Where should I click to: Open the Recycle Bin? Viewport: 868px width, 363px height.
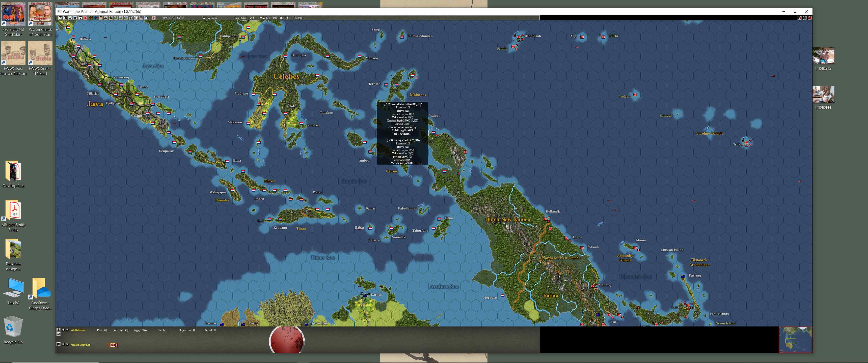pyautogui.click(x=13, y=330)
